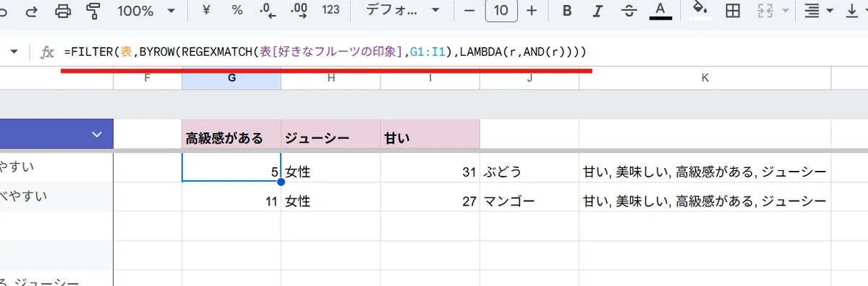
Task: Decrease decimal places icon
Action: (x=268, y=11)
